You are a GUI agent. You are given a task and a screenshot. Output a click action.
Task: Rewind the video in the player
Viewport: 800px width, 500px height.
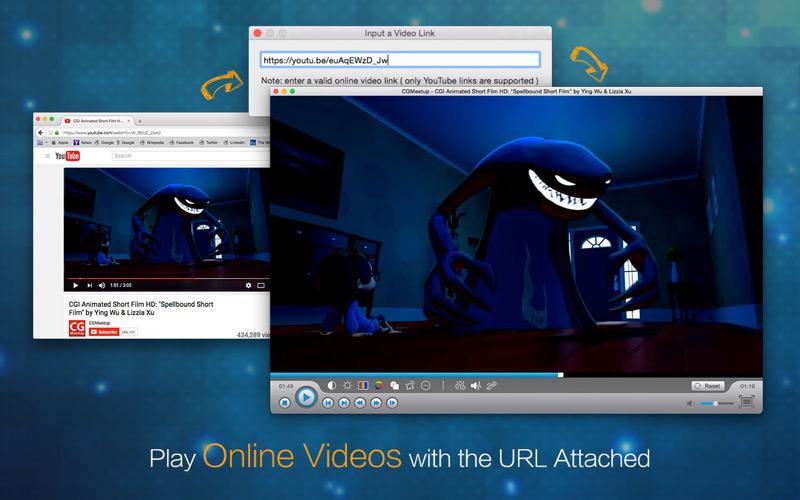click(x=360, y=403)
